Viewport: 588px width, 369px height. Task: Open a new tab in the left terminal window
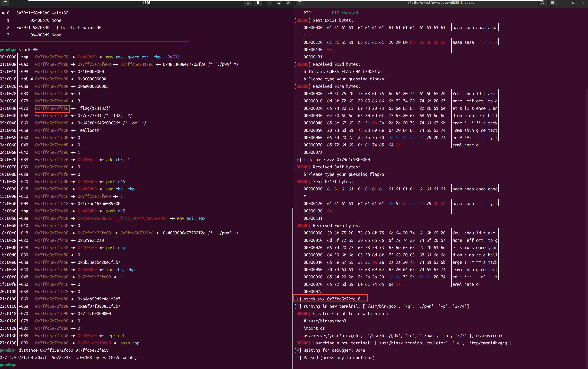[x=5, y=3]
